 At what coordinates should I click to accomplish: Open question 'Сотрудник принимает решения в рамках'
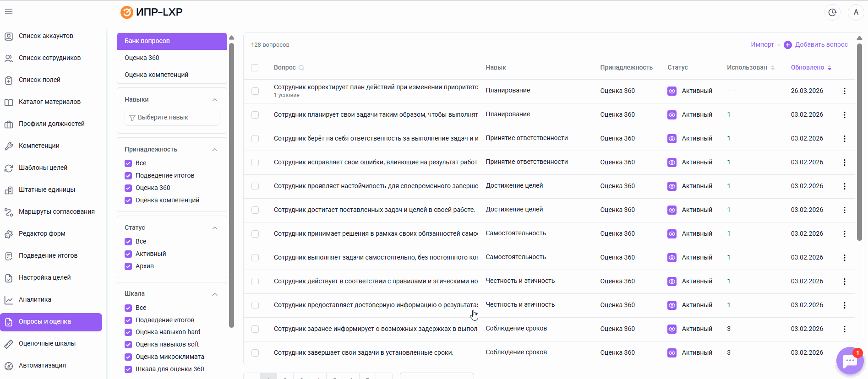point(376,234)
